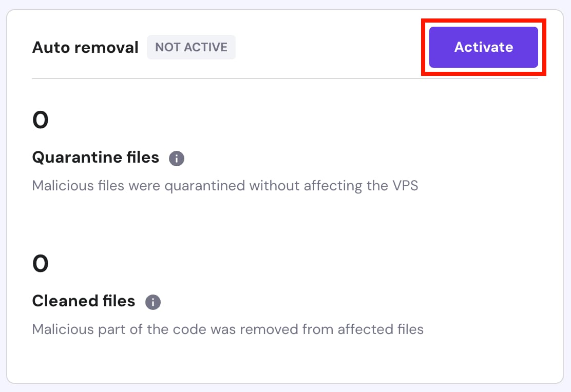The image size is (571, 392).
Task: Click the Cleaned files counter showing zero
Action: pos(41,263)
